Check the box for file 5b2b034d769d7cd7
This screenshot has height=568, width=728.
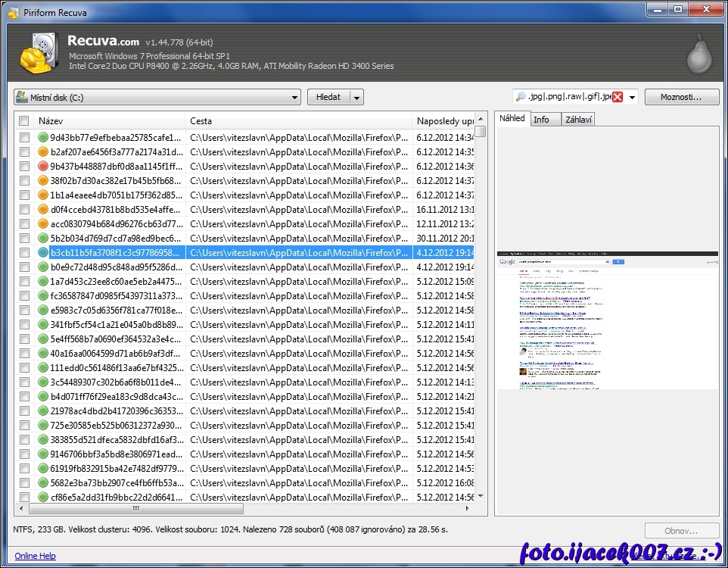[x=24, y=239]
